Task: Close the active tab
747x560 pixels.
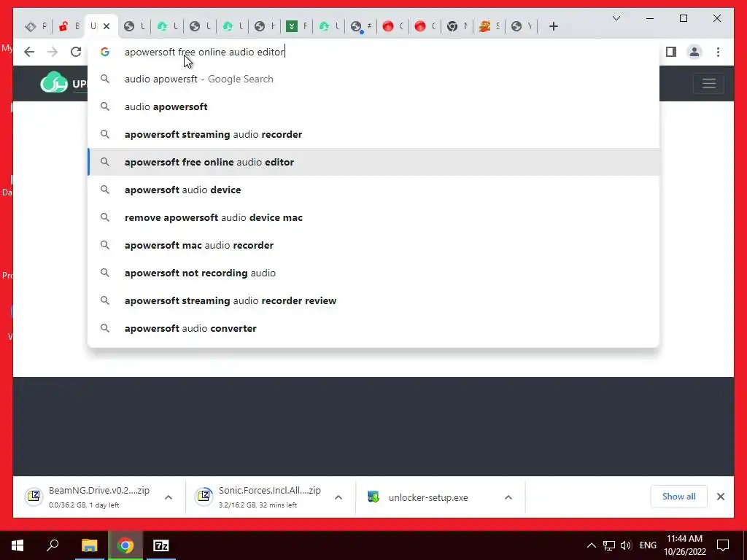Action: [x=107, y=26]
